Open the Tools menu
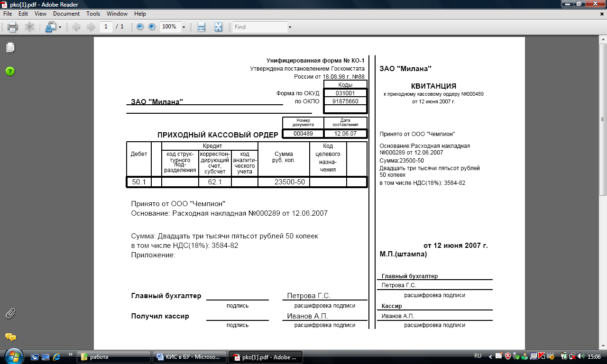607x364 pixels. coord(93,14)
